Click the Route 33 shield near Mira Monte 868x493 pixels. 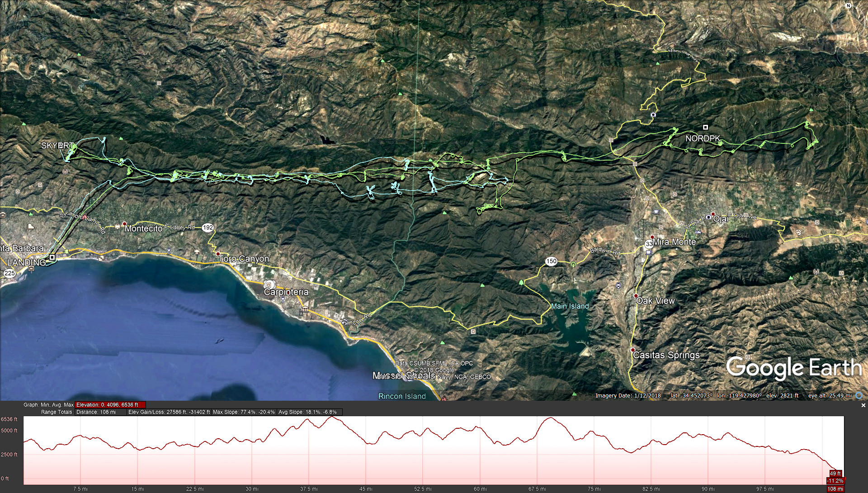coord(649,244)
